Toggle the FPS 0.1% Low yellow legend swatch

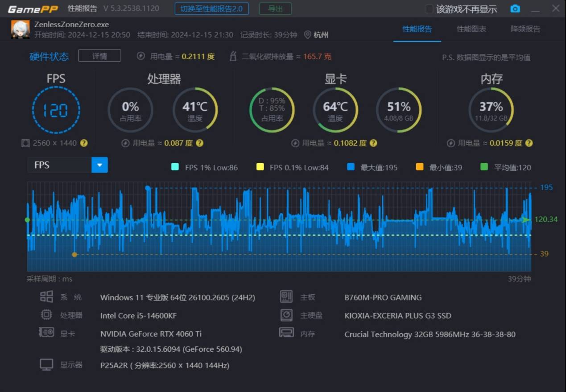tap(260, 167)
